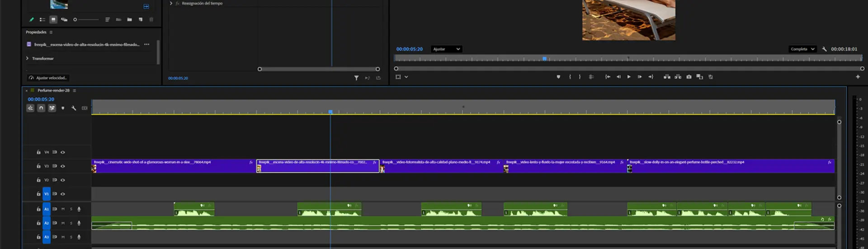The height and width of the screenshot is (249, 868).
Task: Click the extract button
Action: coord(678,77)
